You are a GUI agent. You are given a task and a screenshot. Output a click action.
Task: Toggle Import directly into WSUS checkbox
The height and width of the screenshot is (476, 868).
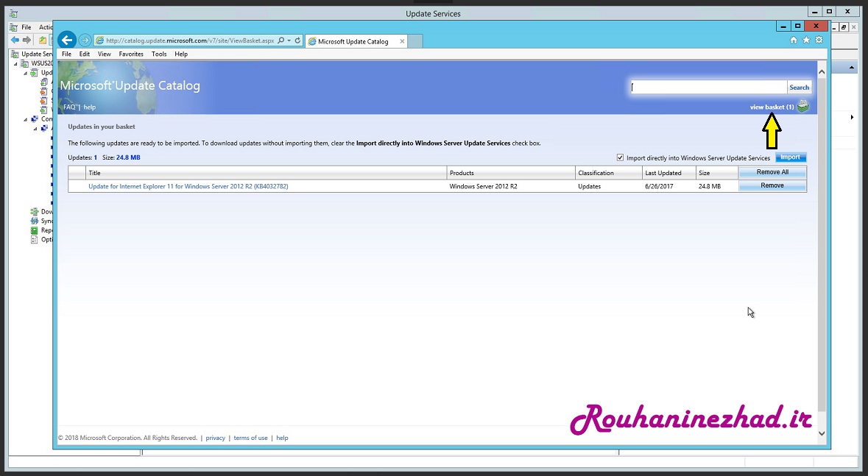click(620, 157)
